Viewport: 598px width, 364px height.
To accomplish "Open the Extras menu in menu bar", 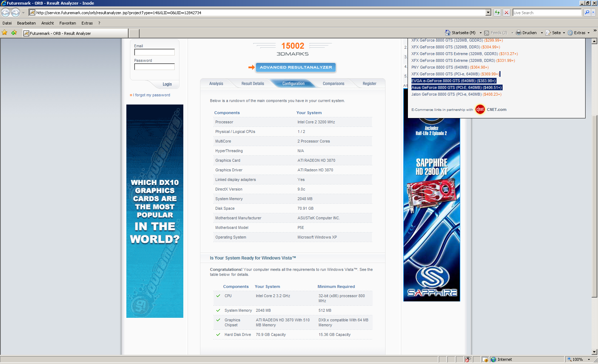I will pyautogui.click(x=87, y=23).
